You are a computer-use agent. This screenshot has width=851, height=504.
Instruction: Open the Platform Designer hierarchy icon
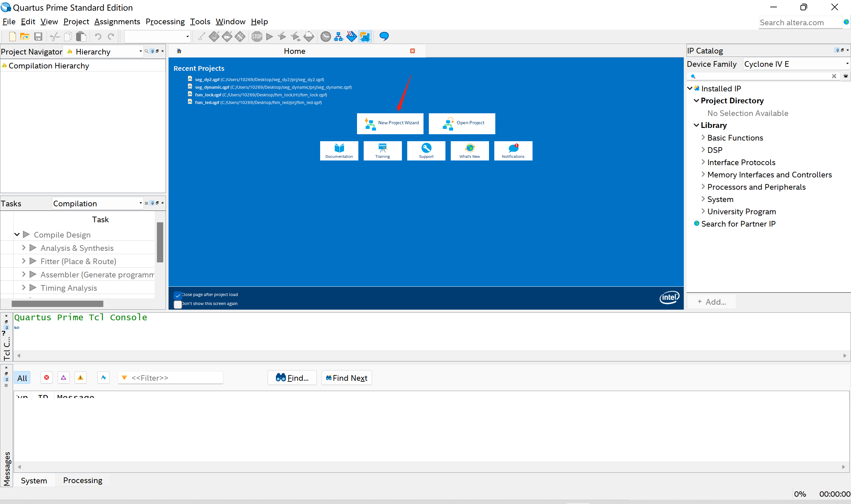(338, 36)
